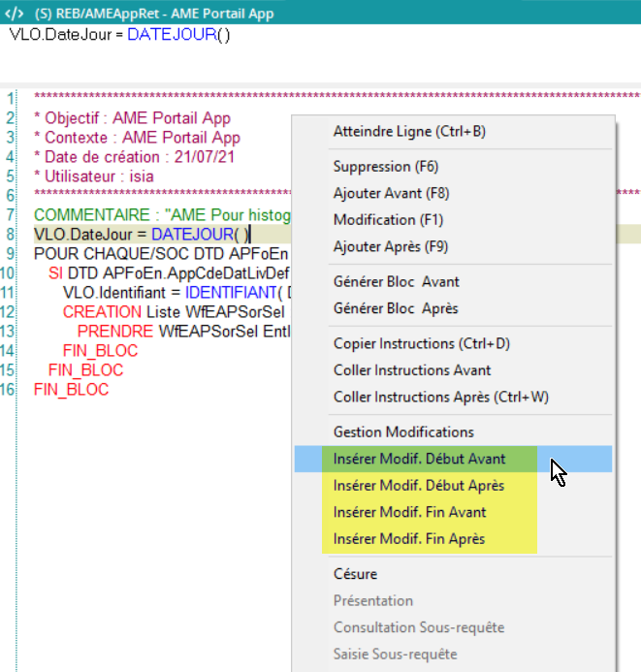Select 'Générer Bloc Après' menu entry
Viewport: 641px width, 672px height.
coord(396,308)
